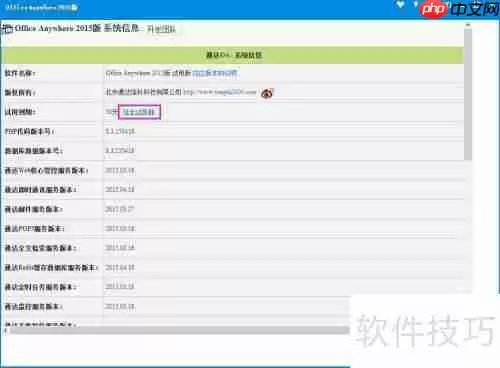The width and height of the screenshot is (500, 368).
Task: Select the Office Anywhere 2015版 window title
Action: point(42,7)
